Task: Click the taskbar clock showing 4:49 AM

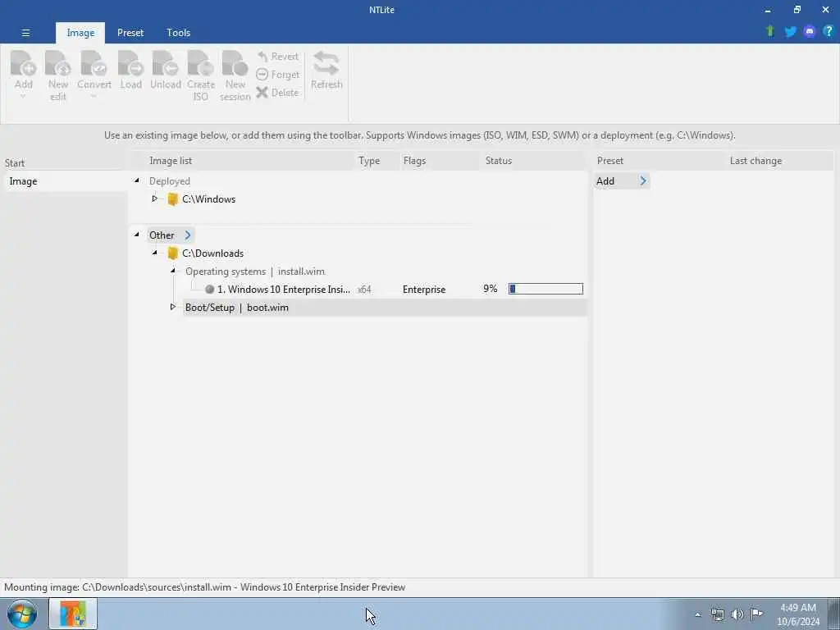Action: (798, 614)
